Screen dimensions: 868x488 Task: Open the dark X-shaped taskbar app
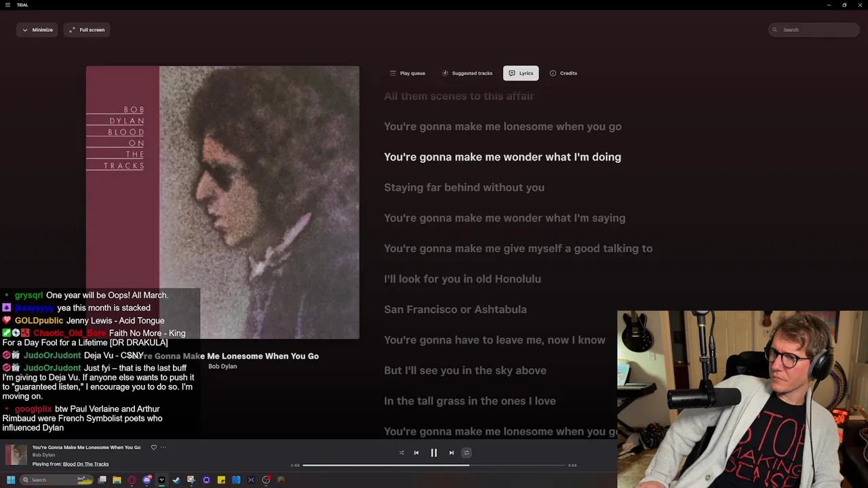point(251,480)
